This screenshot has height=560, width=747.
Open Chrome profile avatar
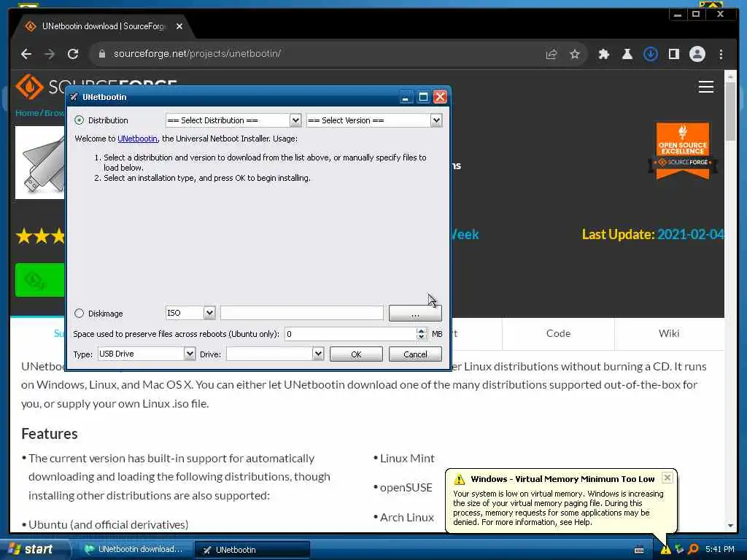697,54
